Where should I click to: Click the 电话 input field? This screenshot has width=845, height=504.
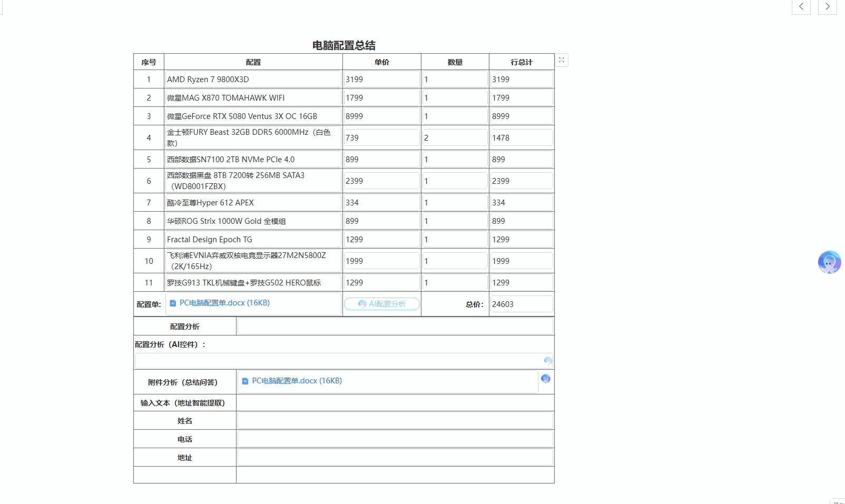click(x=395, y=439)
